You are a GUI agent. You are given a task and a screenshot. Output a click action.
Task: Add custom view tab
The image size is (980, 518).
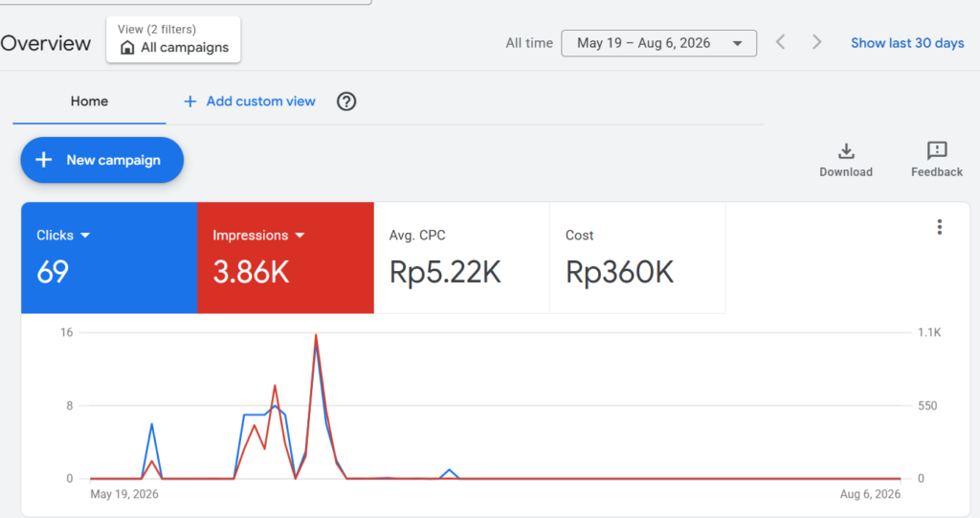pos(250,101)
